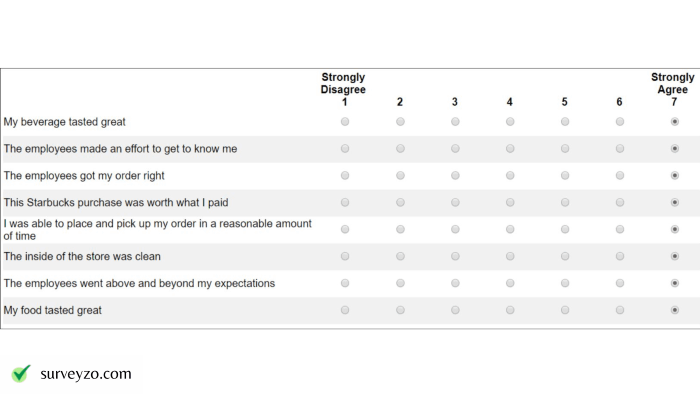Pick 1 for employees got to know me
700x394 pixels.
click(x=345, y=149)
